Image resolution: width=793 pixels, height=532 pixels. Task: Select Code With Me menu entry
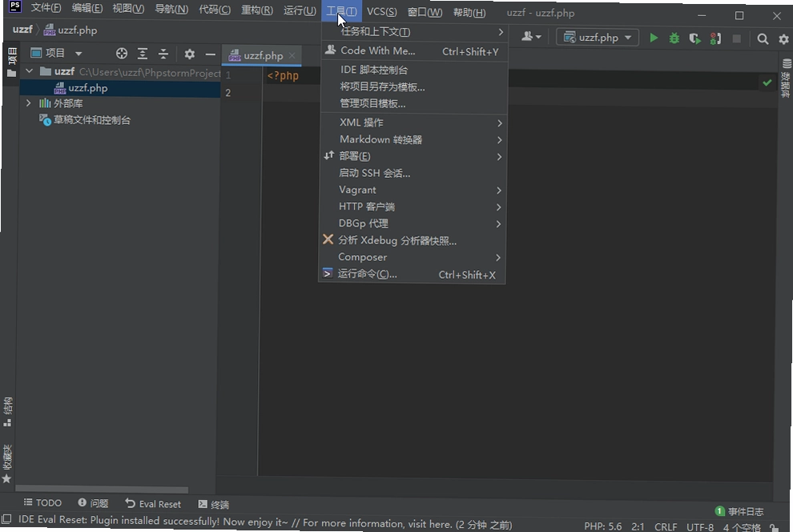413,51
